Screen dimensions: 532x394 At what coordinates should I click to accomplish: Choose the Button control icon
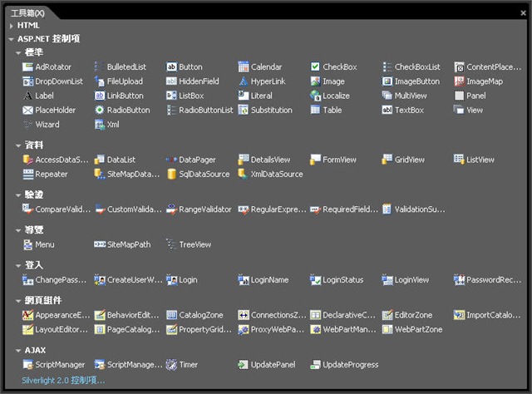(x=171, y=66)
